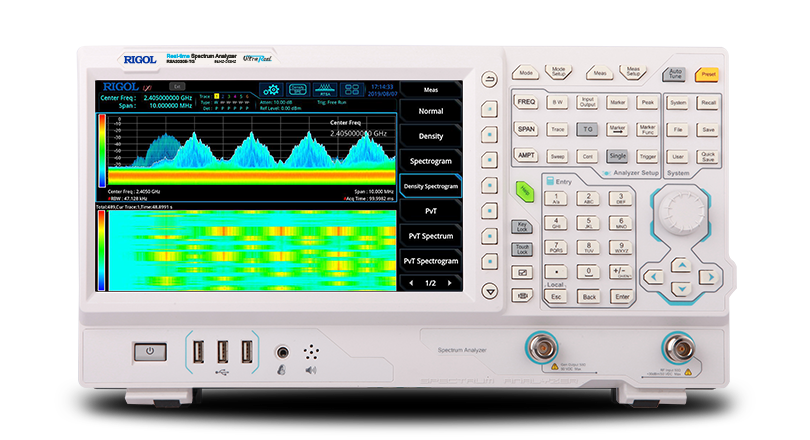Select Density Spectrogram measurement
Viewport: 810px width, 440px height.
coord(430,186)
